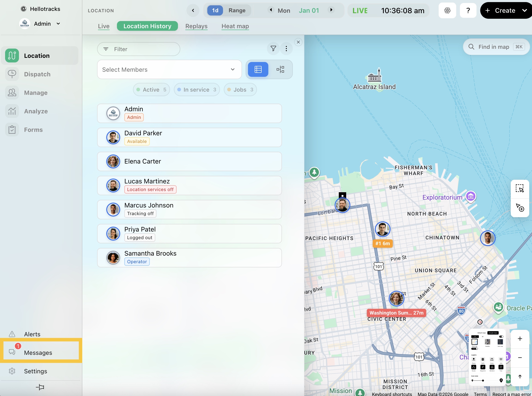The height and width of the screenshot is (396, 532).
Task: Select the Range period option
Action: (237, 11)
